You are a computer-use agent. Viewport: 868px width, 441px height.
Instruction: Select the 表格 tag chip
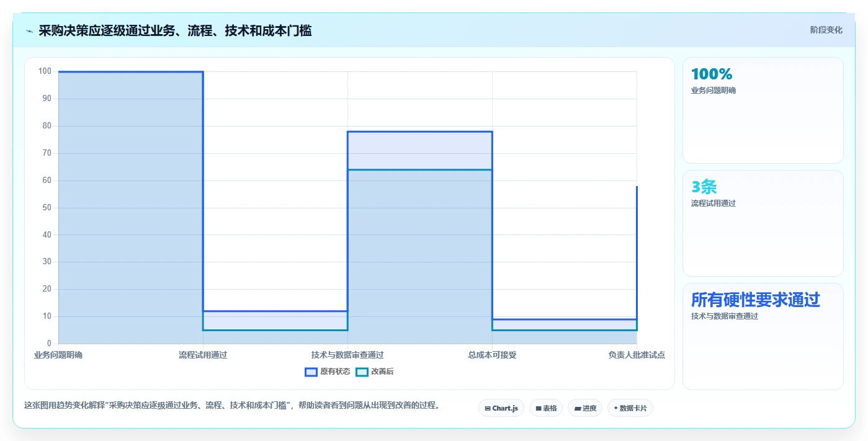[546, 408]
